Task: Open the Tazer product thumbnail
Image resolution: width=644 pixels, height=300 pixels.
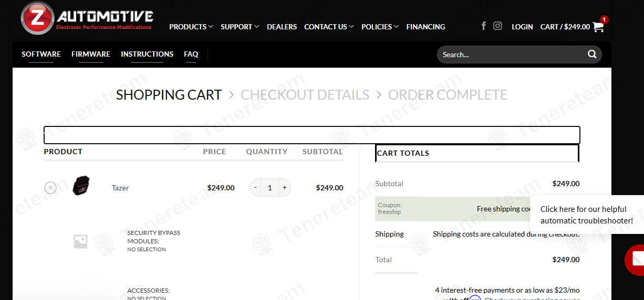Action: [x=81, y=186]
